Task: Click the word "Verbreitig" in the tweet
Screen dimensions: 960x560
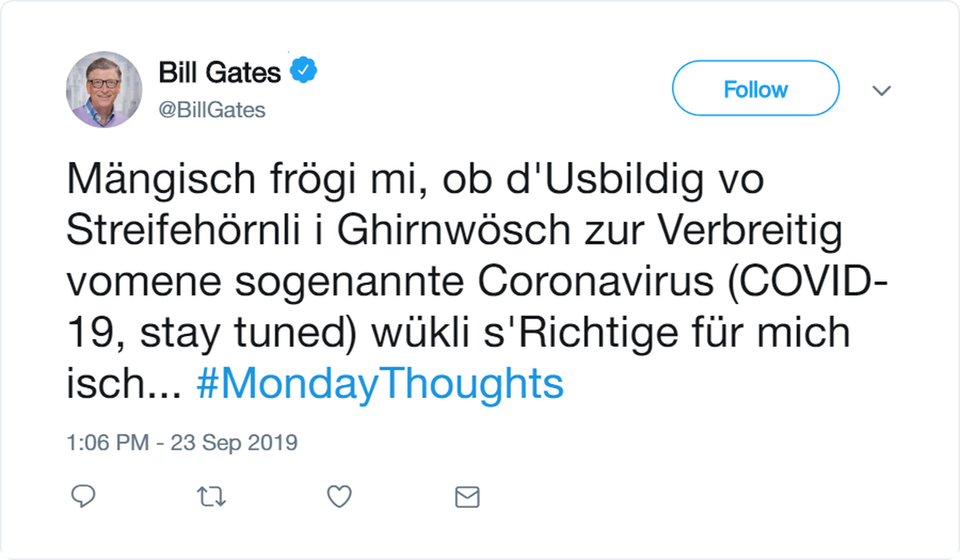Action: pyautogui.click(x=749, y=230)
